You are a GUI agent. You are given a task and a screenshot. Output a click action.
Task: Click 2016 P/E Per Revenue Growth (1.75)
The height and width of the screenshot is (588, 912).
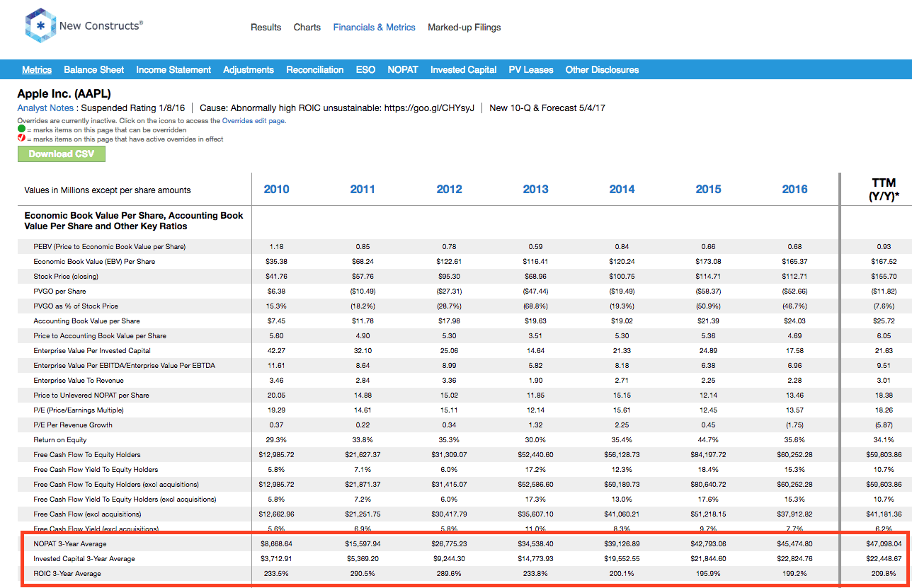794,425
